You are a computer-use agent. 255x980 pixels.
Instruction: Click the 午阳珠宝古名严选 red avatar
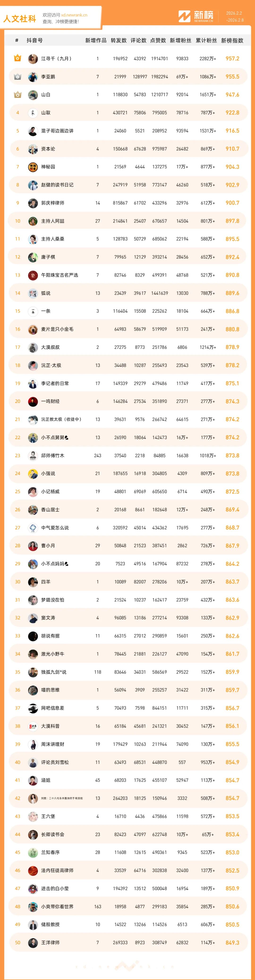click(x=33, y=275)
